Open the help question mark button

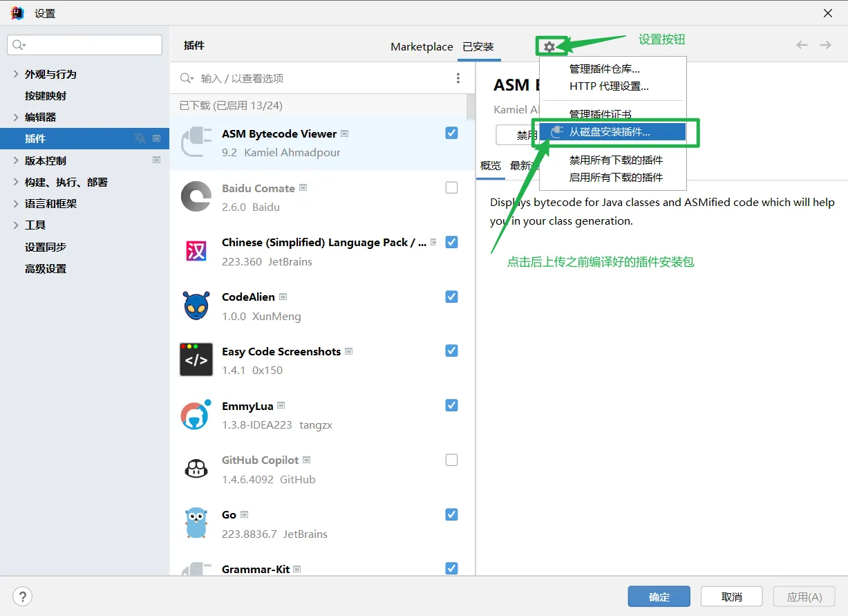23,597
